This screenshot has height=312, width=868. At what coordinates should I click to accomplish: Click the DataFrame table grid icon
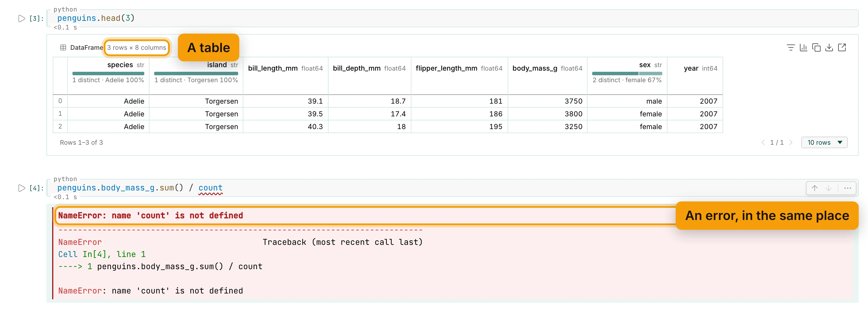coord(63,47)
